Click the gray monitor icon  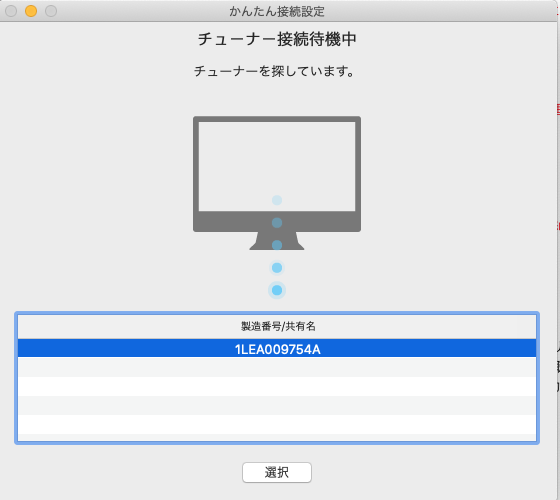point(277,183)
